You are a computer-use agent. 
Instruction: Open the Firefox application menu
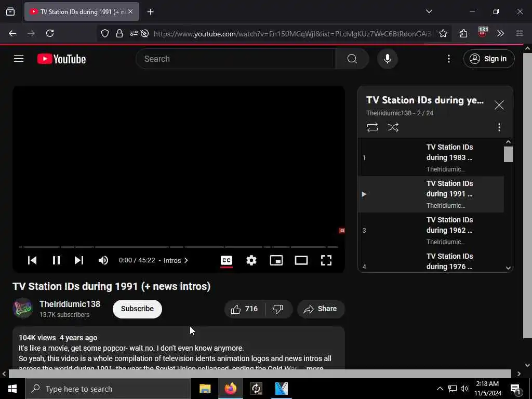tap(519, 33)
